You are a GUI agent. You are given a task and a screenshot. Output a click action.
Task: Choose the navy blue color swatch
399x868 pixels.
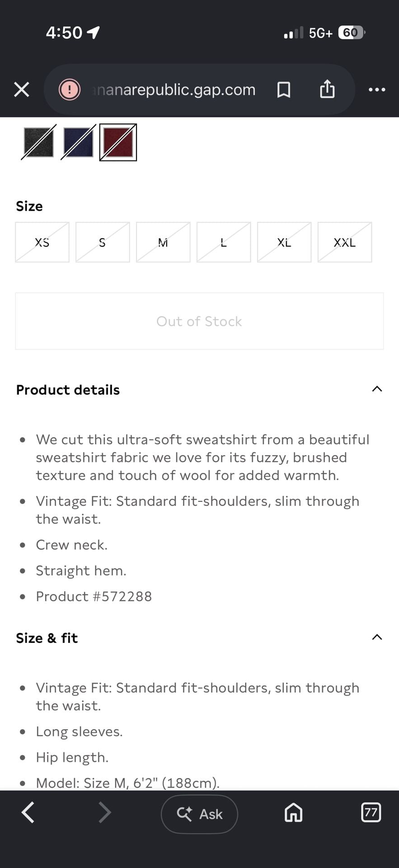(78, 142)
